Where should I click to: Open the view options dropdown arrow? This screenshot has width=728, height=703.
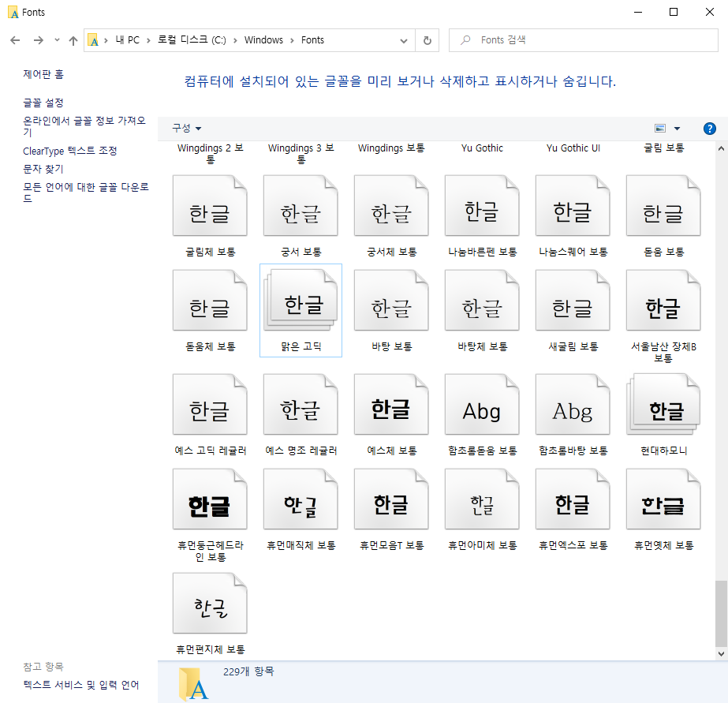pyautogui.click(x=677, y=129)
